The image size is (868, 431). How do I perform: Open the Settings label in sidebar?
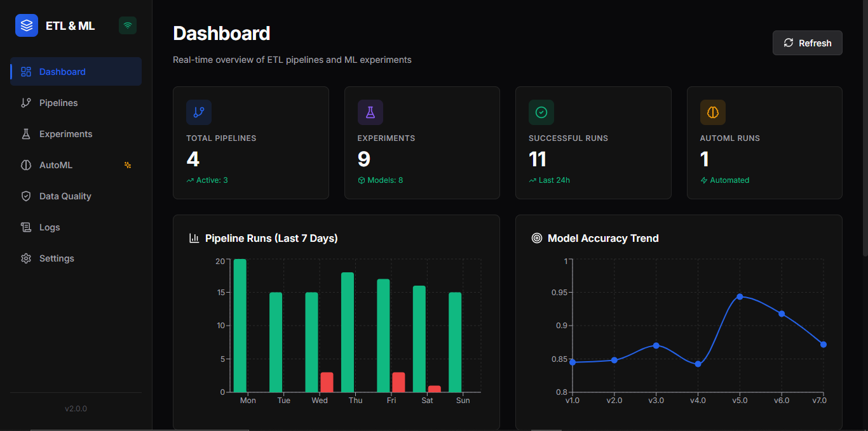[57, 258]
